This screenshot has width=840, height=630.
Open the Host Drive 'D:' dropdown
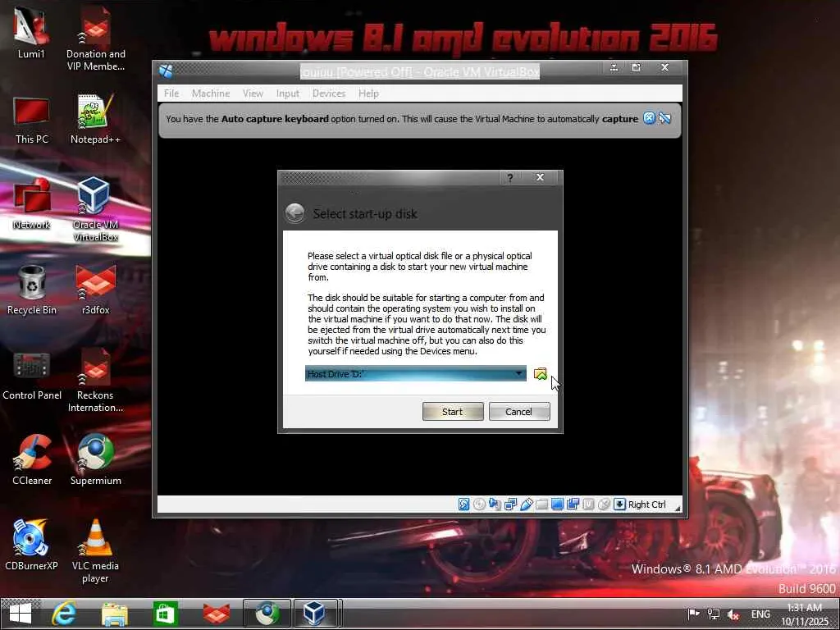(416, 374)
